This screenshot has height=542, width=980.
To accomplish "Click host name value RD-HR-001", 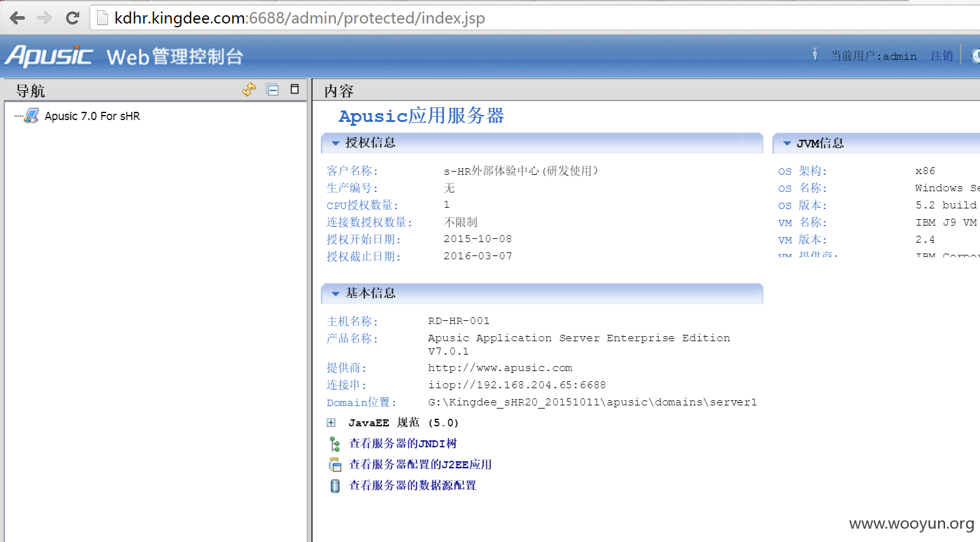I will coord(459,321).
